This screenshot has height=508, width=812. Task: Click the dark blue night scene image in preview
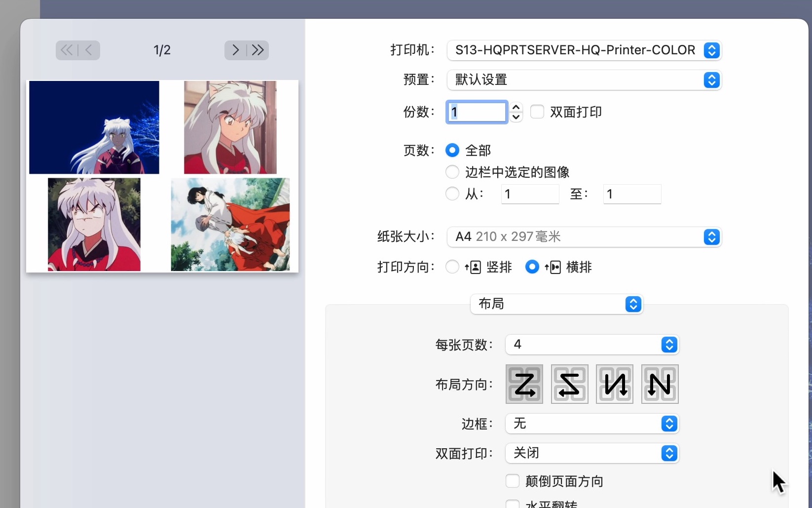(94, 127)
